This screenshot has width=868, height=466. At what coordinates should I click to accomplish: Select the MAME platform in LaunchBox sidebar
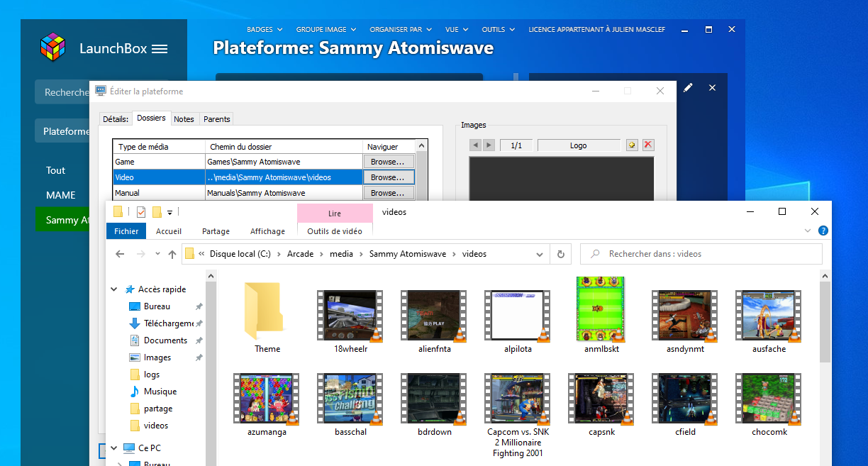(x=61, y=195)
